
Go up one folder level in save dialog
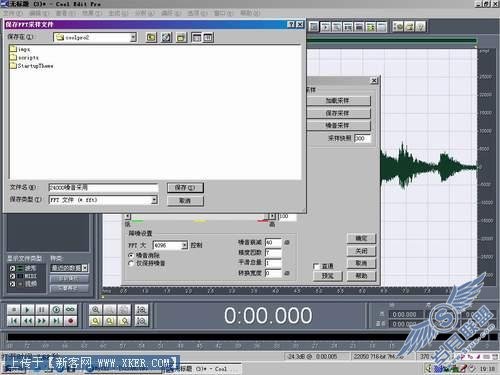pos(151,37)
